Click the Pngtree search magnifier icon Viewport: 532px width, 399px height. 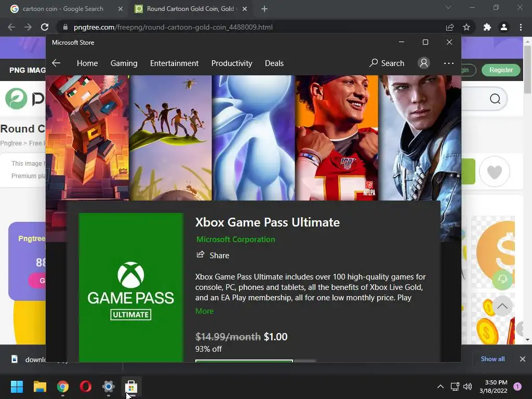[495, 99]
